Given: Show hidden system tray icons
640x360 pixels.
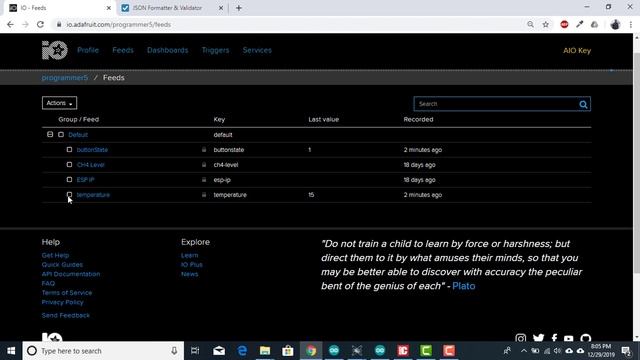Looking at the screenshot, I should pos(524,351).
